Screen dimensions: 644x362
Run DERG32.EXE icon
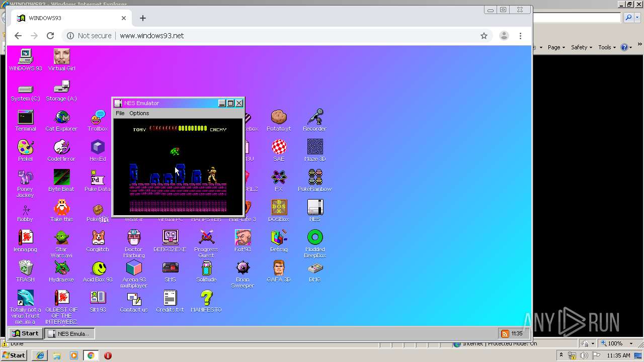coord(170,241)
